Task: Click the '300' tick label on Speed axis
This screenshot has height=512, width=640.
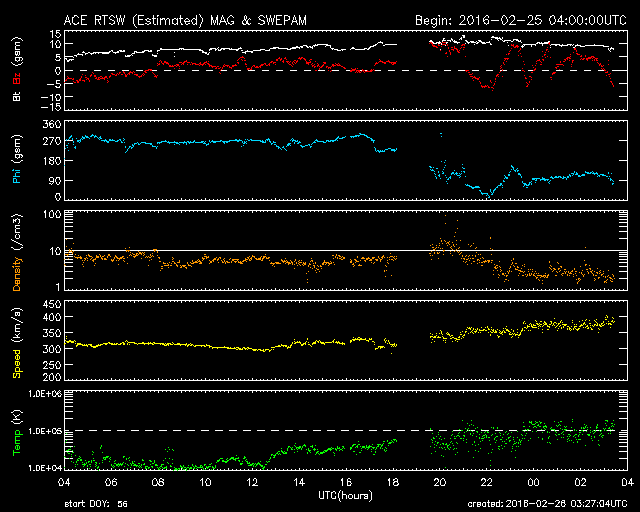Action: coord(52,349)
